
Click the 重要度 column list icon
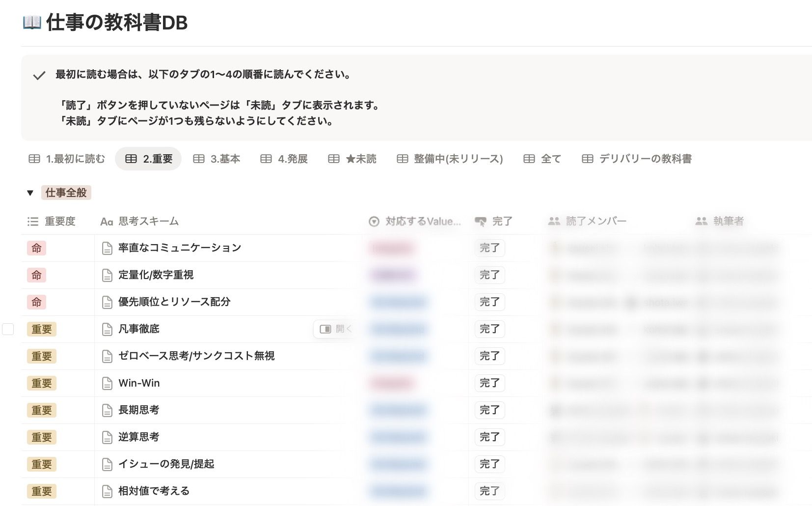[33, 222]
